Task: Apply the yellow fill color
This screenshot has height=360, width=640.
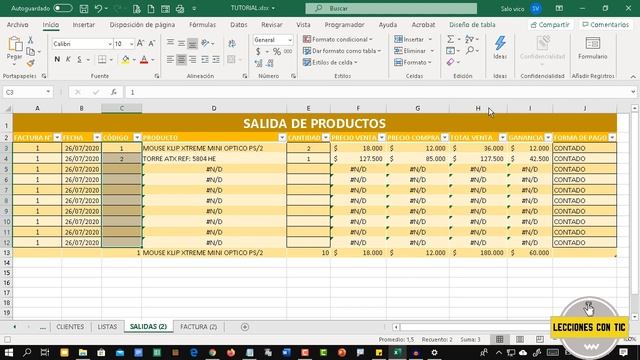Action: pos(125,60)
